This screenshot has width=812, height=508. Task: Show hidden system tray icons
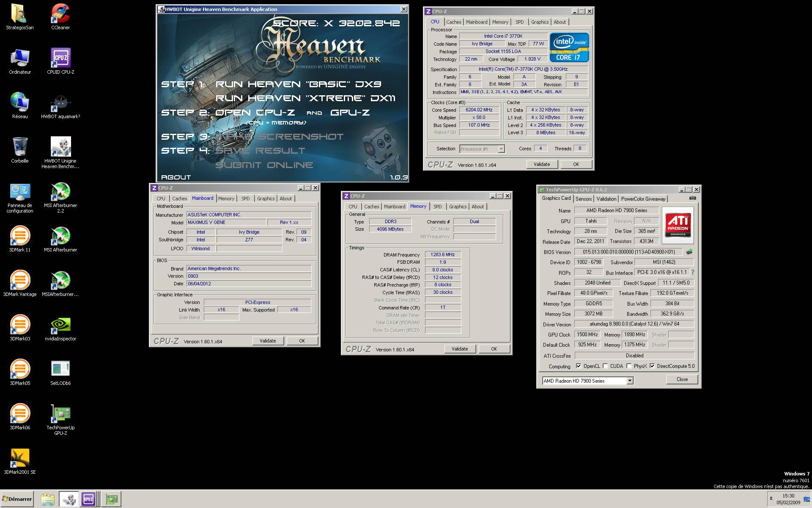[x=771, y=499]
